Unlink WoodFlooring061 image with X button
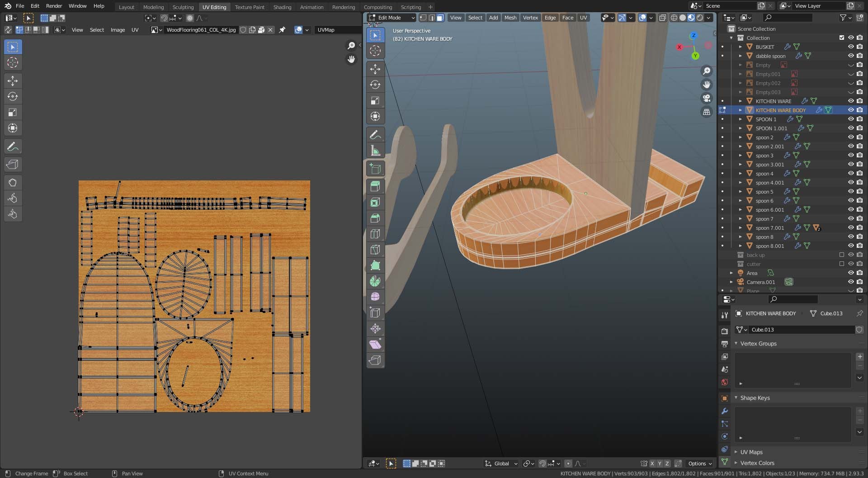The width and height of the screenshot is (868, 478). tap(270, 30)
